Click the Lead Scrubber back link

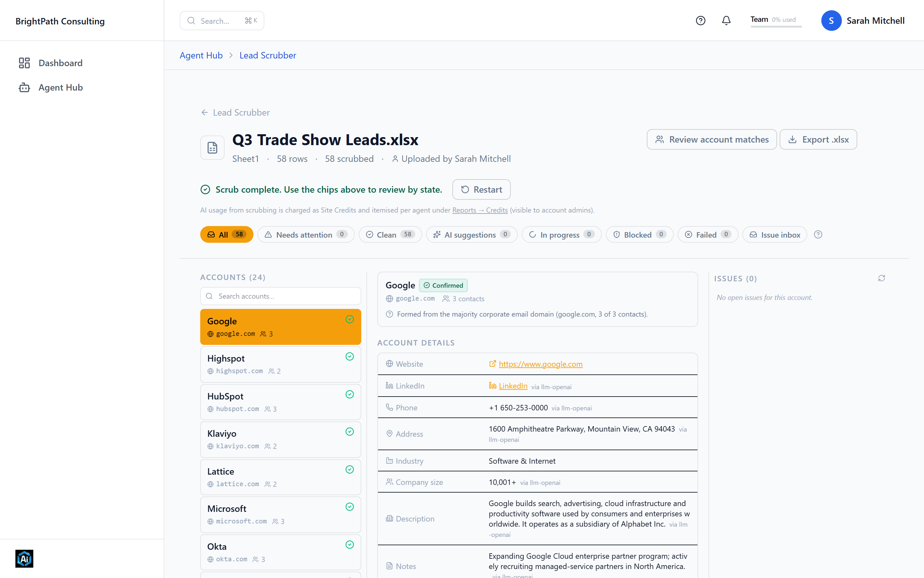[x=235, y=112]
